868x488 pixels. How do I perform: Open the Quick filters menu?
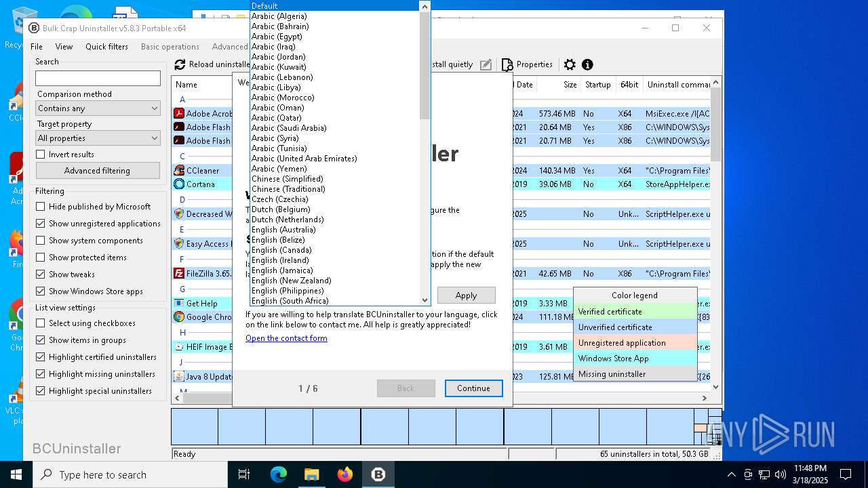106,47
